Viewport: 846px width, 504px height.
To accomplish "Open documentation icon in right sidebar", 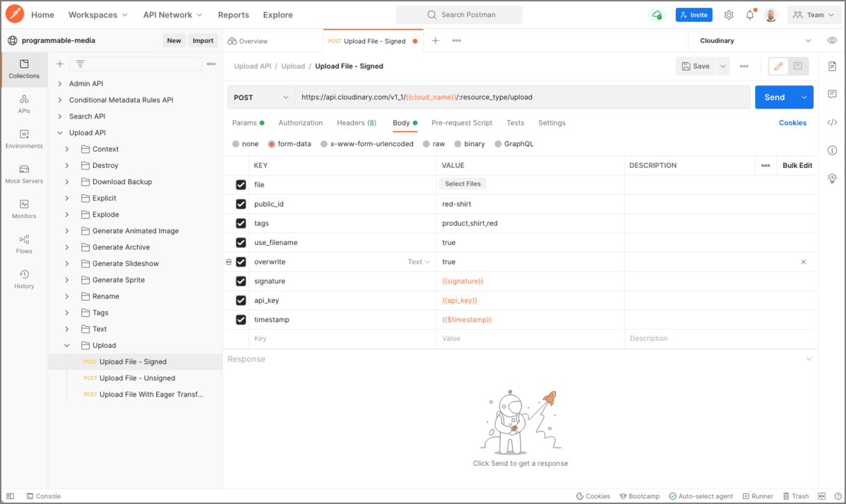I will [832, 66].
